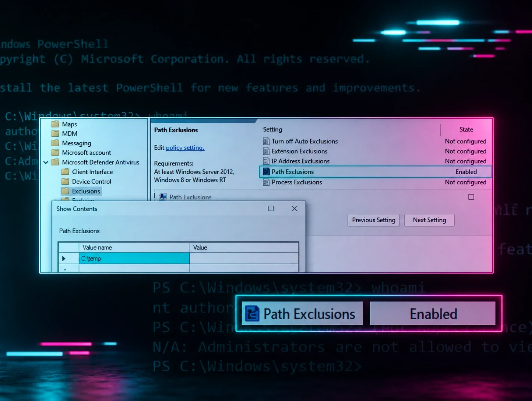Click the Value name column header
Viewport: 532px width, 401px height.
tap(134, 248)
